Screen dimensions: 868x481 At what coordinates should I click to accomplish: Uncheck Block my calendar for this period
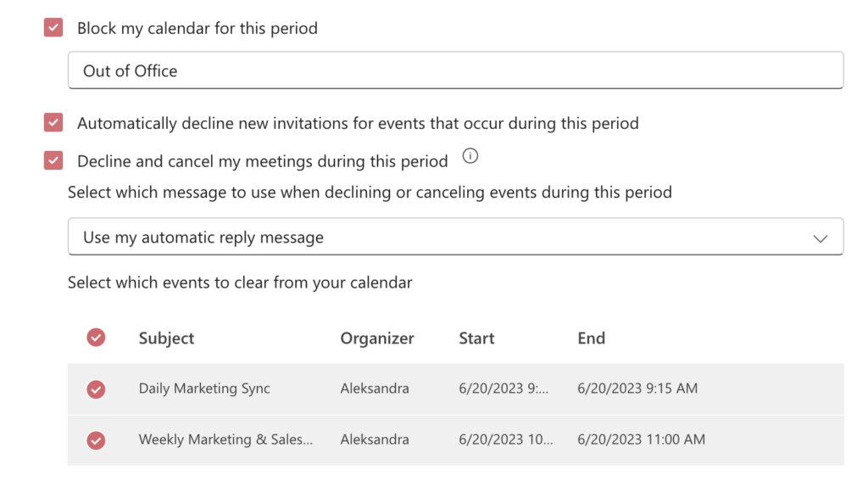[53, 28]
